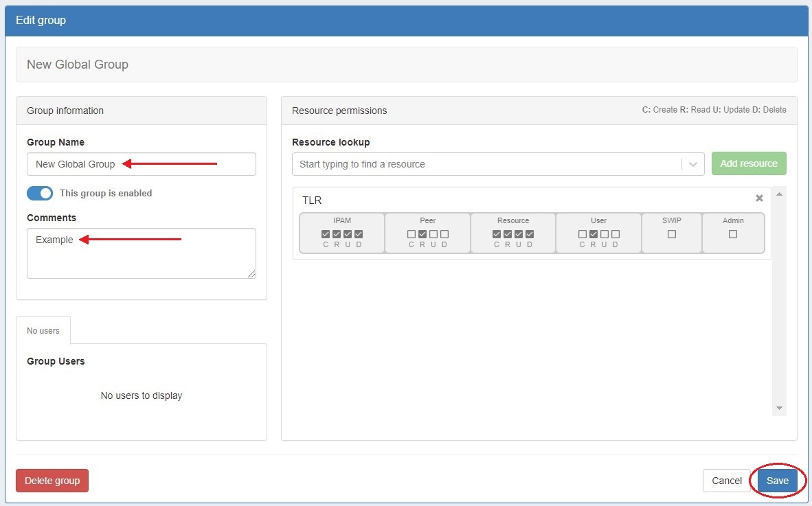The height and width of the screenshot is (506, 812).
Task: Click the Save button
Action: pyautogui.click(x=778, y=481)
